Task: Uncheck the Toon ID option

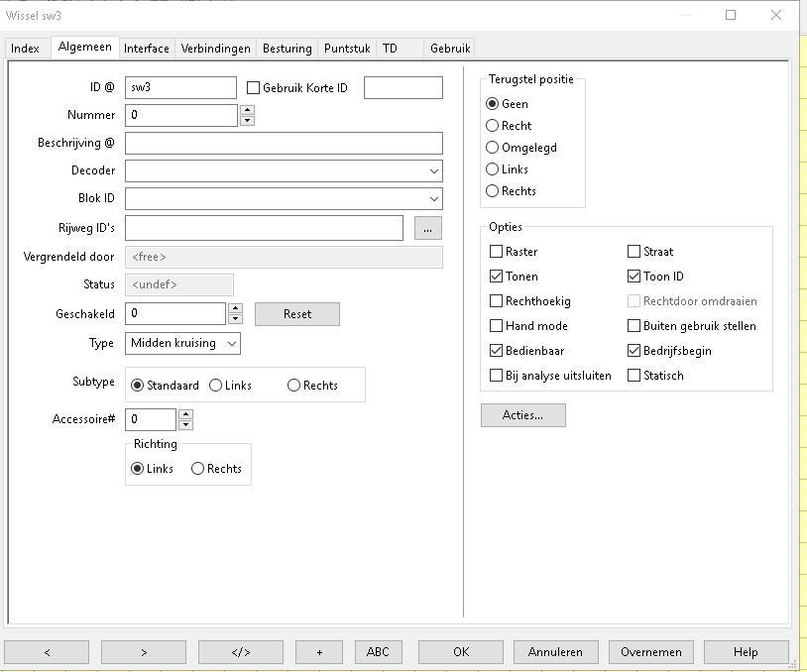Action: coord(634,277)
